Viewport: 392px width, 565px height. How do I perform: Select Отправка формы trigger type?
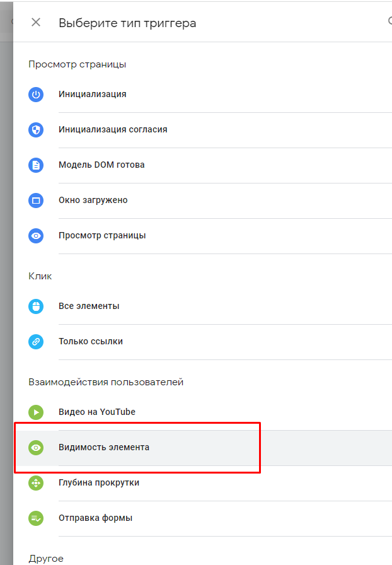tap(95, 518)
